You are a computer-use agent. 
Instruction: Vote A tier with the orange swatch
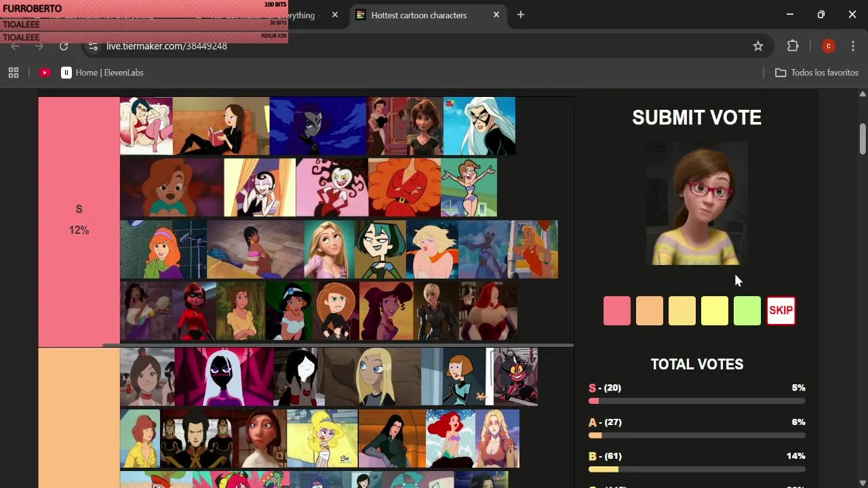[x=650, y=311]
